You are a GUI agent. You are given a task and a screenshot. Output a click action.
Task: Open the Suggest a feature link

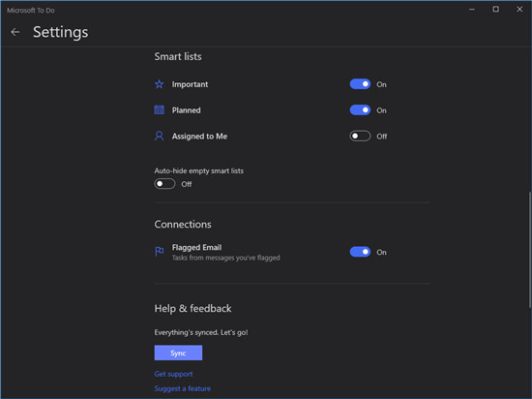[x=183, y=388]
